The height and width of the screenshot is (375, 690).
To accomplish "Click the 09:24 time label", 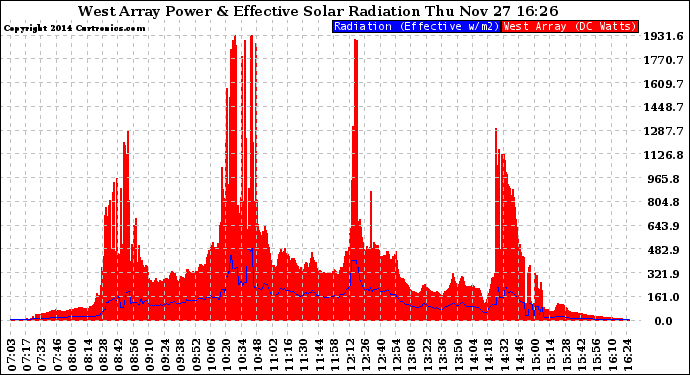I will click(165, 354).
